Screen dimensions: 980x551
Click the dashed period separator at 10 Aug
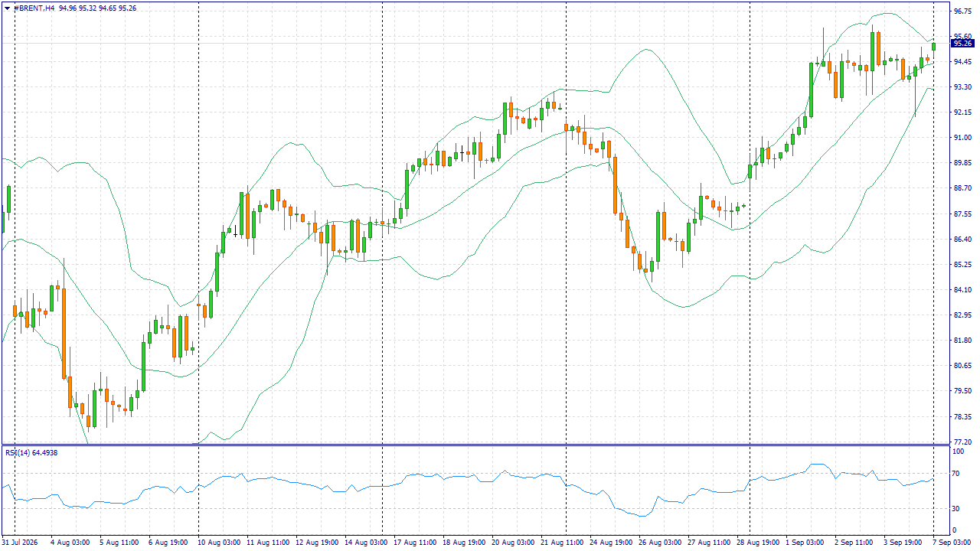pos(198,222)
